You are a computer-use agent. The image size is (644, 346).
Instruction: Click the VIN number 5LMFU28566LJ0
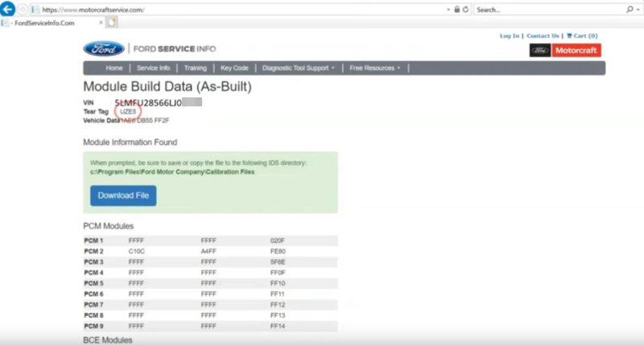148,103
